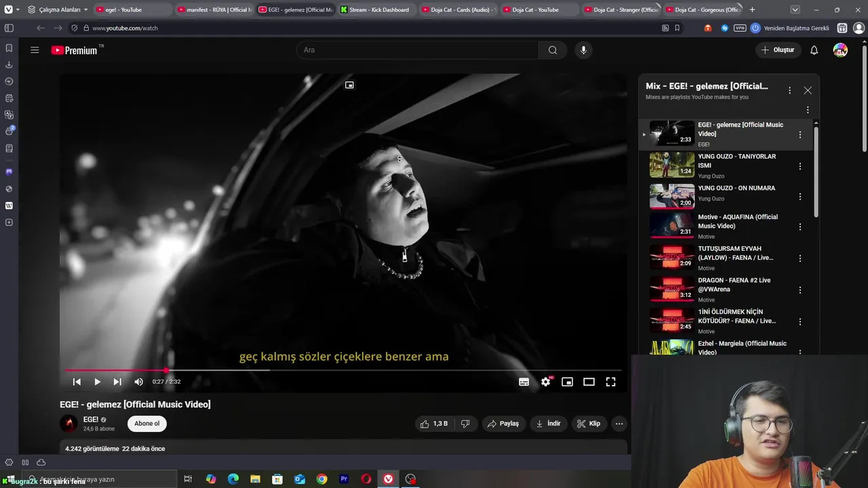
Task: Switch to the 'ege! - YouTube' tab
Action: 133,9
